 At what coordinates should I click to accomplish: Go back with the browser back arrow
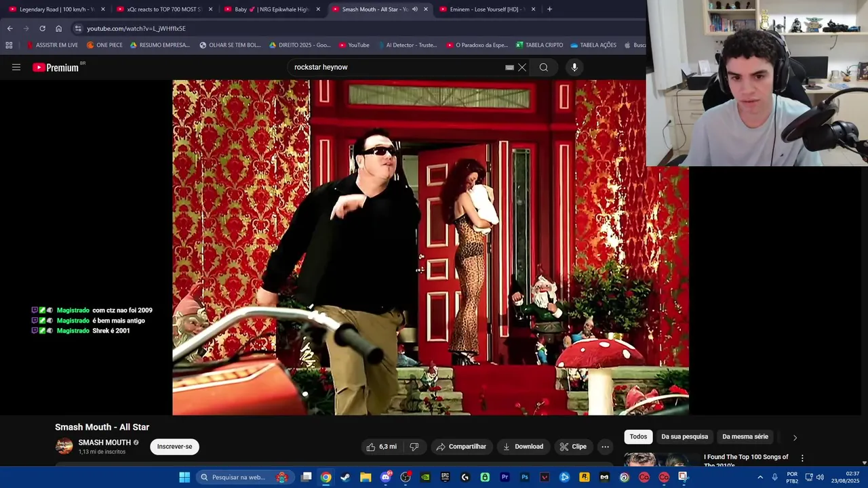[9, 28]
